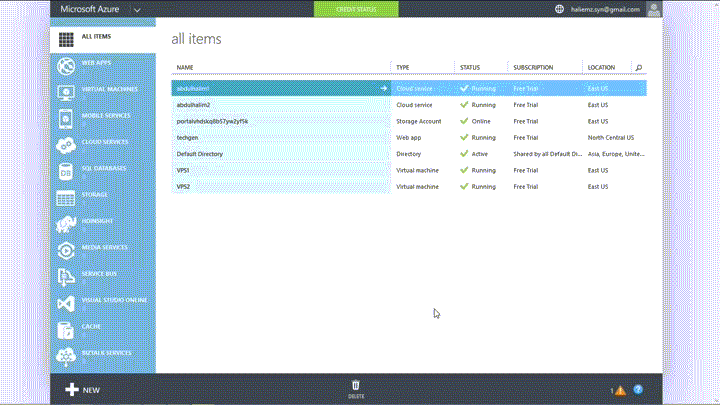Open the Storage section label

(95, 195)
